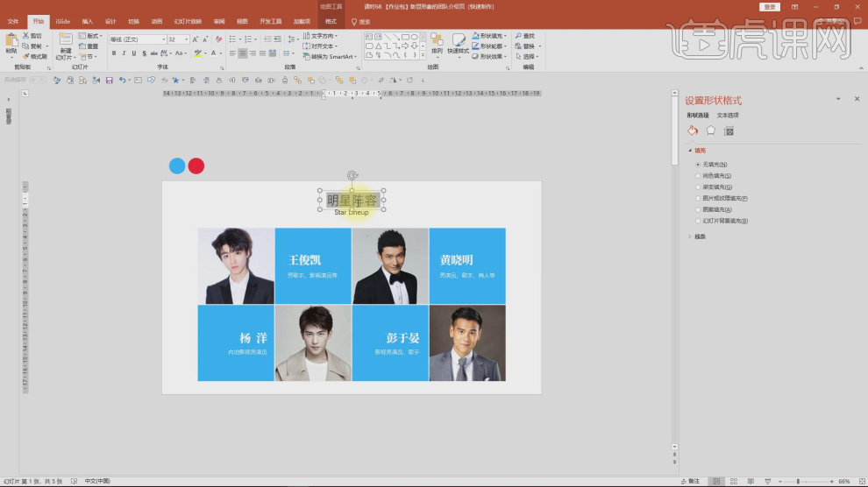868x487 pixels.
Task: Click the red circle above the slide
Action: point(196,166)
